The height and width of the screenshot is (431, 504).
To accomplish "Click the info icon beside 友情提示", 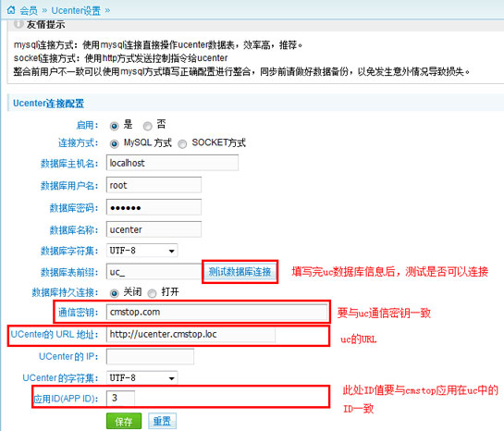I will 19,24.
